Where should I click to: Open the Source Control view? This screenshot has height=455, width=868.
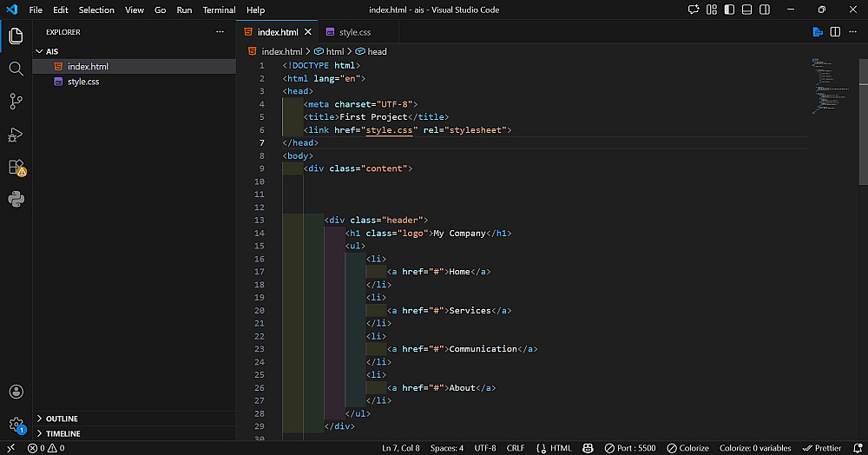pyautogui.click(x=16, y=102)
